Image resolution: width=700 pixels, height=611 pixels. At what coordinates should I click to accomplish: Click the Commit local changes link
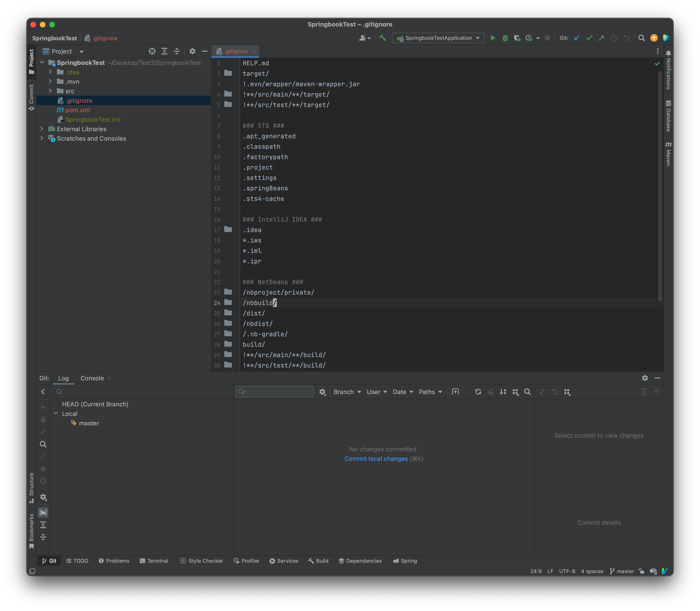pyautogui.click(x=376, y=458)
